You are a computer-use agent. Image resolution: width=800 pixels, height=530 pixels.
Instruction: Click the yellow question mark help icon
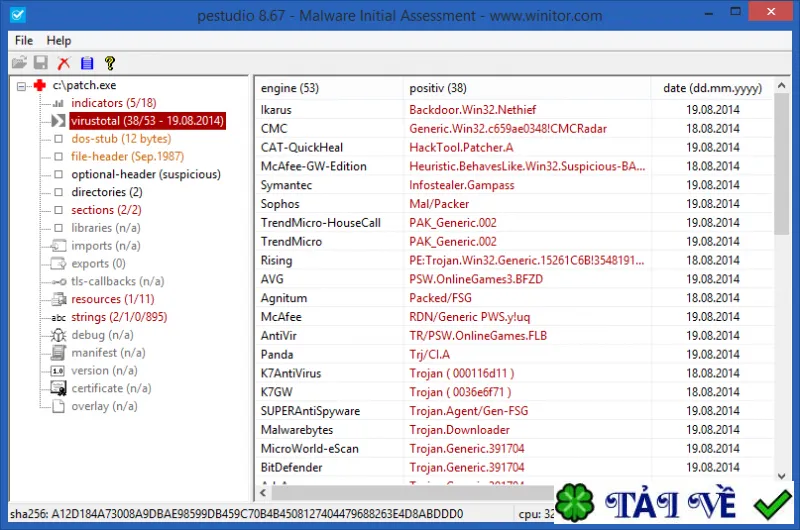110,63
